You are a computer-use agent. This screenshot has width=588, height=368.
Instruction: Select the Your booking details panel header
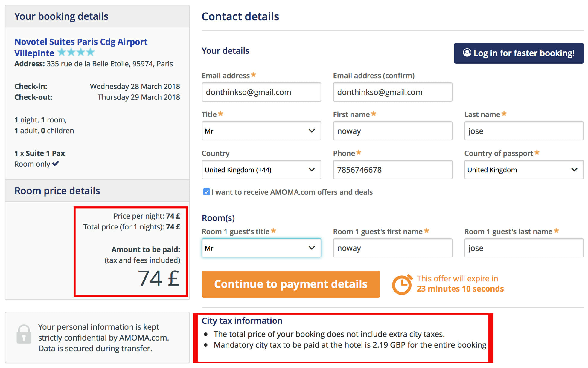[x=61, y=16]
